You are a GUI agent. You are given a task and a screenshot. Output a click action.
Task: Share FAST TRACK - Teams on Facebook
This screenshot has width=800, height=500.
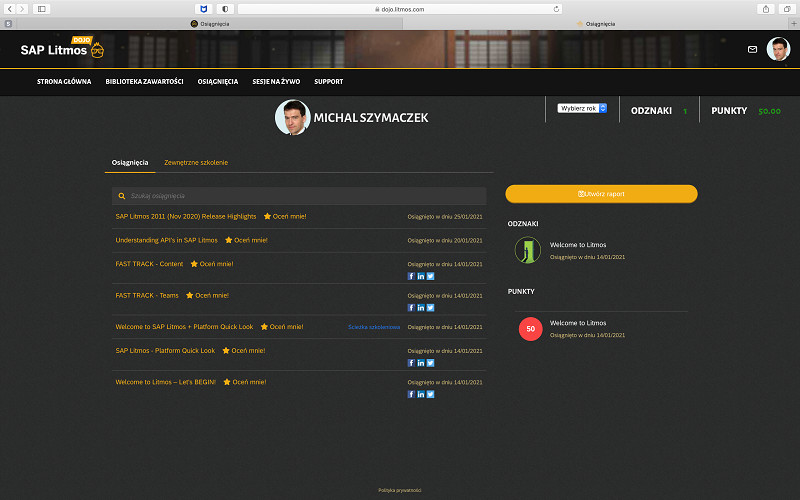coord(411,308)
